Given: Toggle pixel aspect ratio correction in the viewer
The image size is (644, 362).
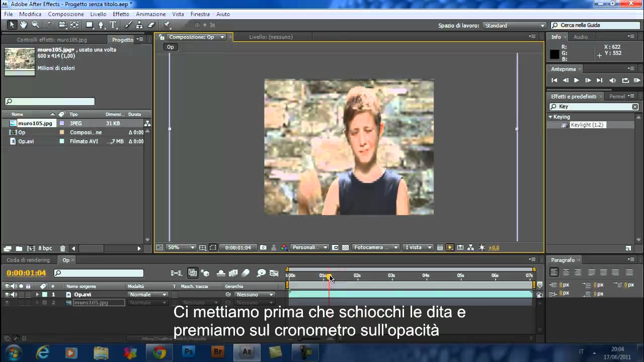Looking at the screenshot, I should tap(440, 247).
